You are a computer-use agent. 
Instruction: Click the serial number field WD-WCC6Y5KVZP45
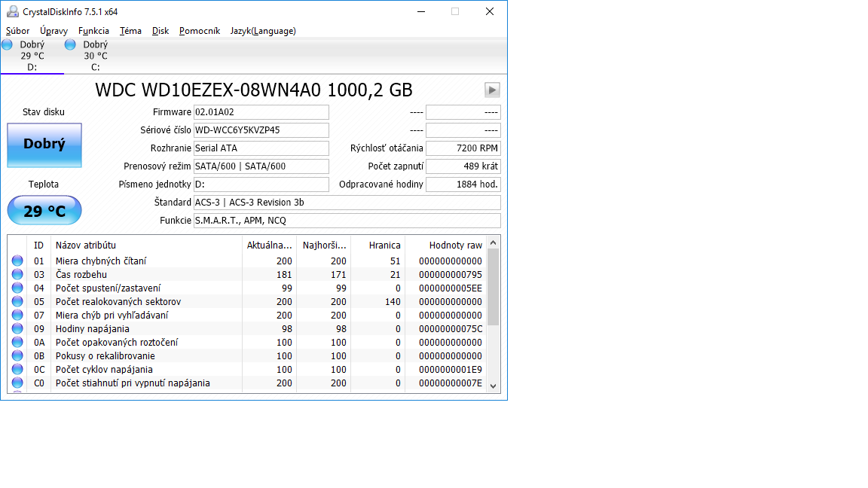point(261,130)
